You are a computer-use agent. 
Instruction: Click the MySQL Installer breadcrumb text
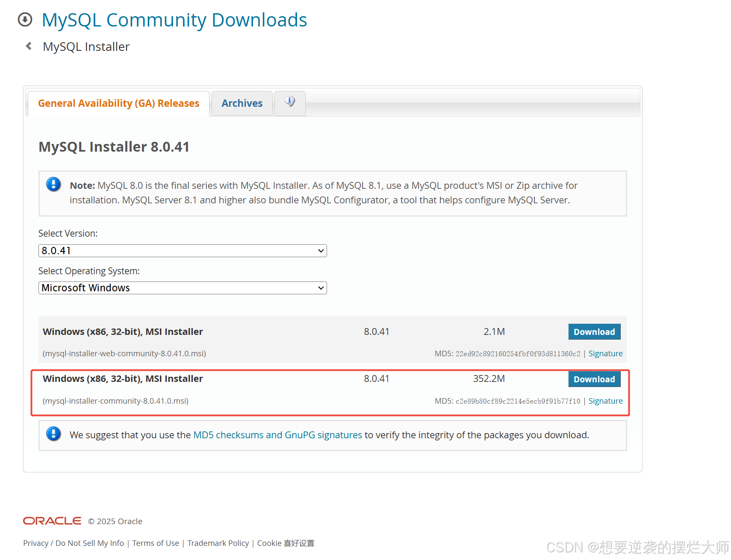[x=86, y=47]
